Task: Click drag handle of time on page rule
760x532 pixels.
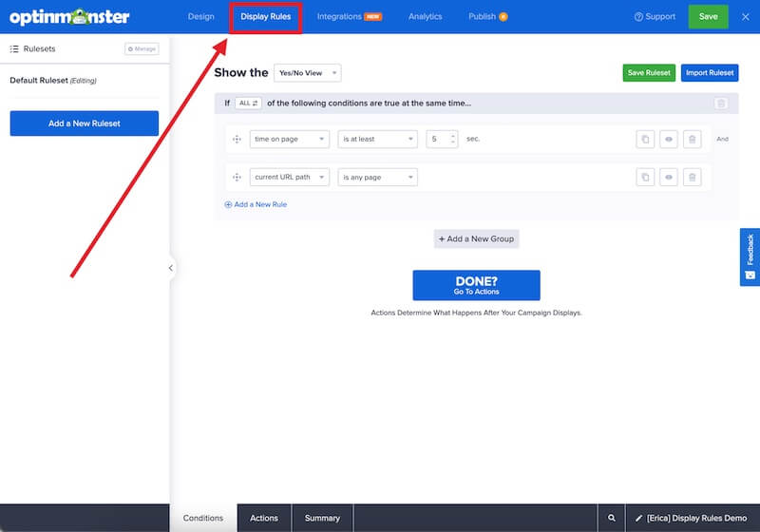Action: point(237,139)
